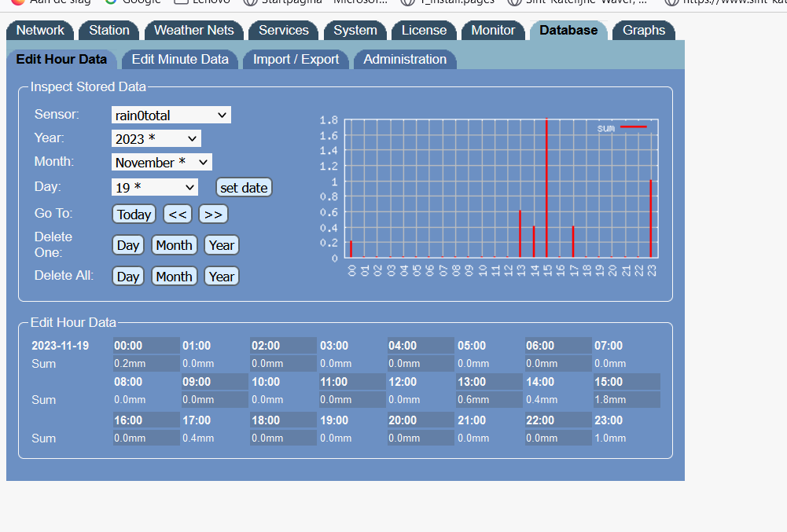
Task: Open the Weather Nets tab
Action: coord(194,31)
